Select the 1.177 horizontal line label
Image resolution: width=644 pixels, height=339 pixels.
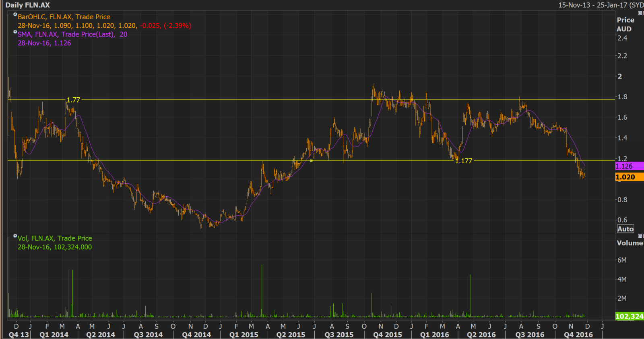(x=464, y=161)
